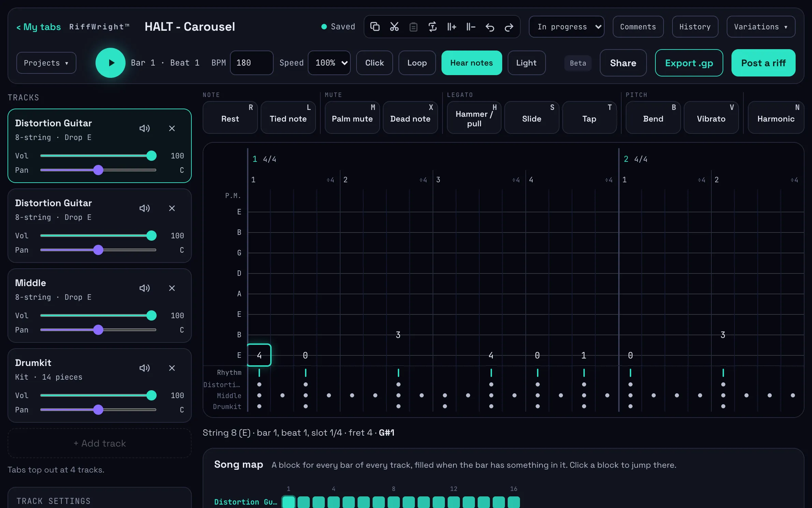Click the transpose/repeat icon in toolbar
The image size is (812, 508).
[432, 27]
